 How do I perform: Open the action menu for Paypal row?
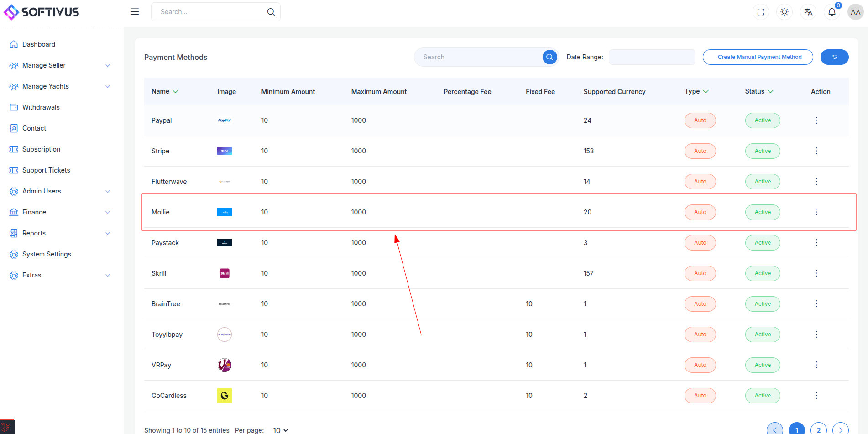[x=816, y=120]
